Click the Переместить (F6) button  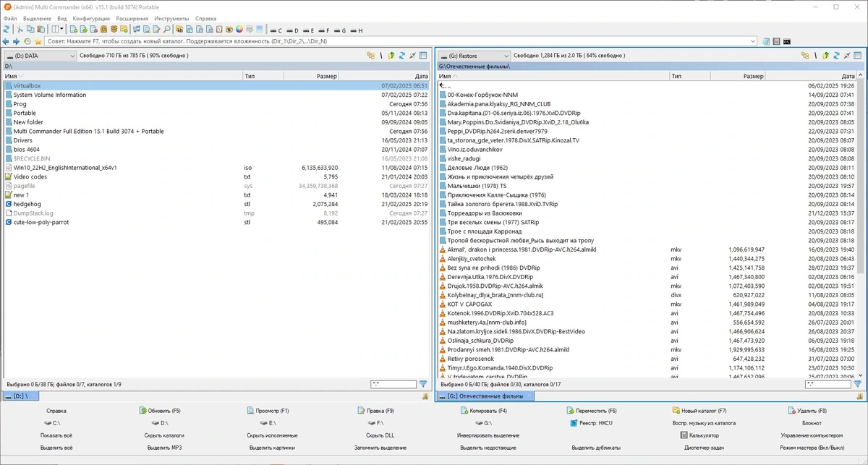[592, 411]
